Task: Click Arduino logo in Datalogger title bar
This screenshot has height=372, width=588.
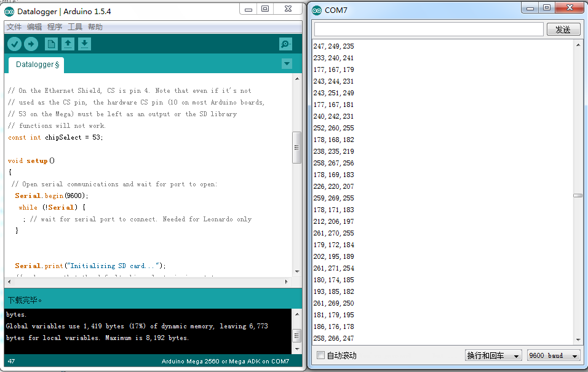Action: pyautogui.click(x=9, y=12)
